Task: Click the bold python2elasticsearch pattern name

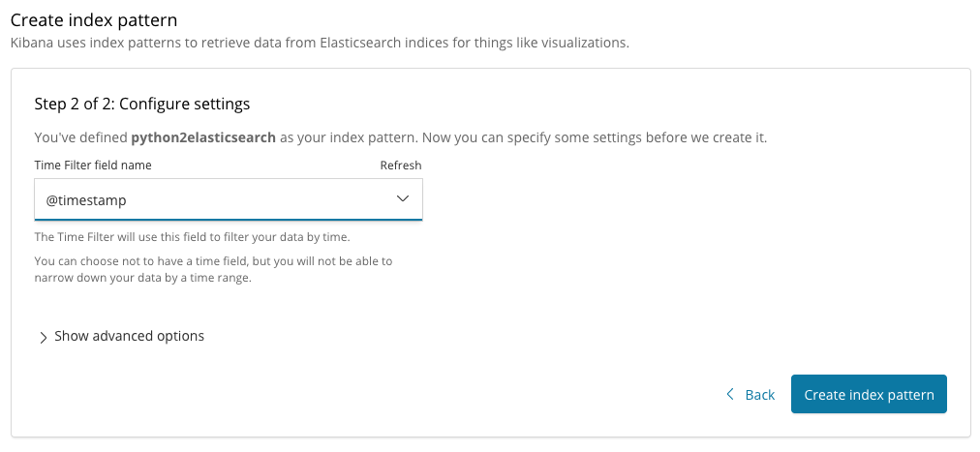Action: coord(203,137)
